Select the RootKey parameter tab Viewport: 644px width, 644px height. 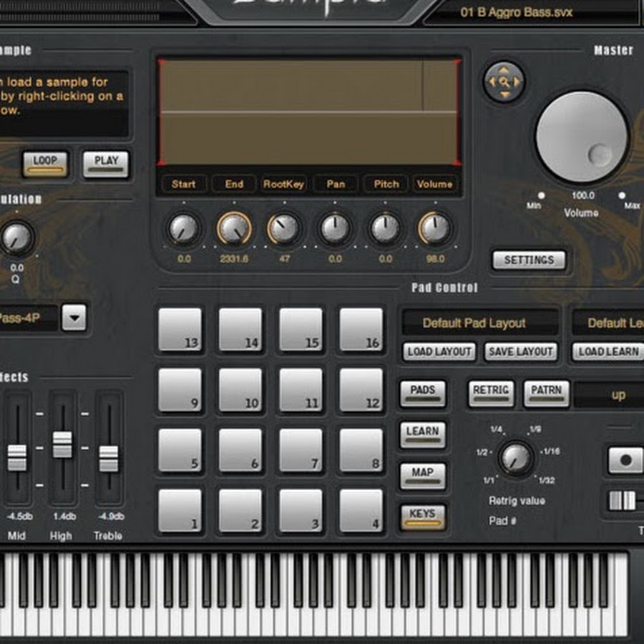point(284,184)
